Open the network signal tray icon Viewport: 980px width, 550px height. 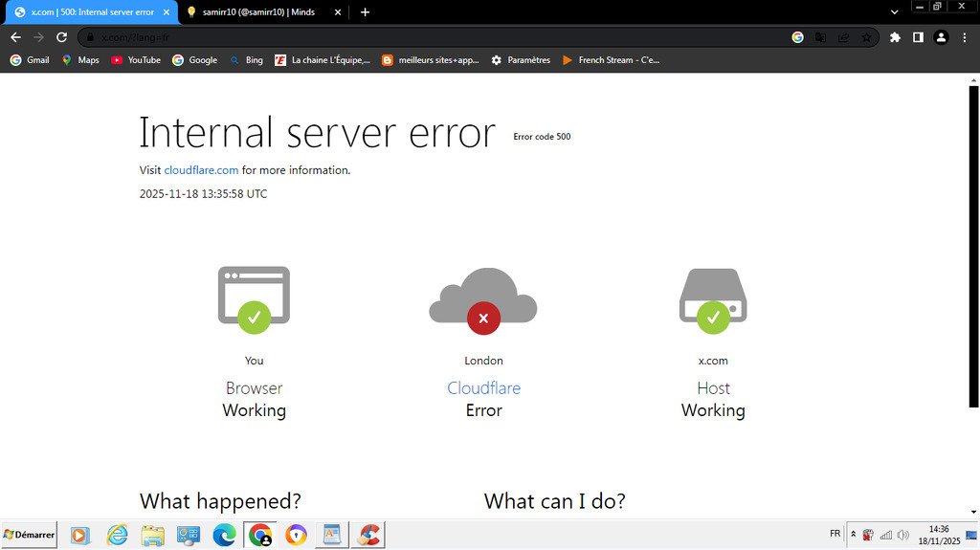[x=885, y=535]
